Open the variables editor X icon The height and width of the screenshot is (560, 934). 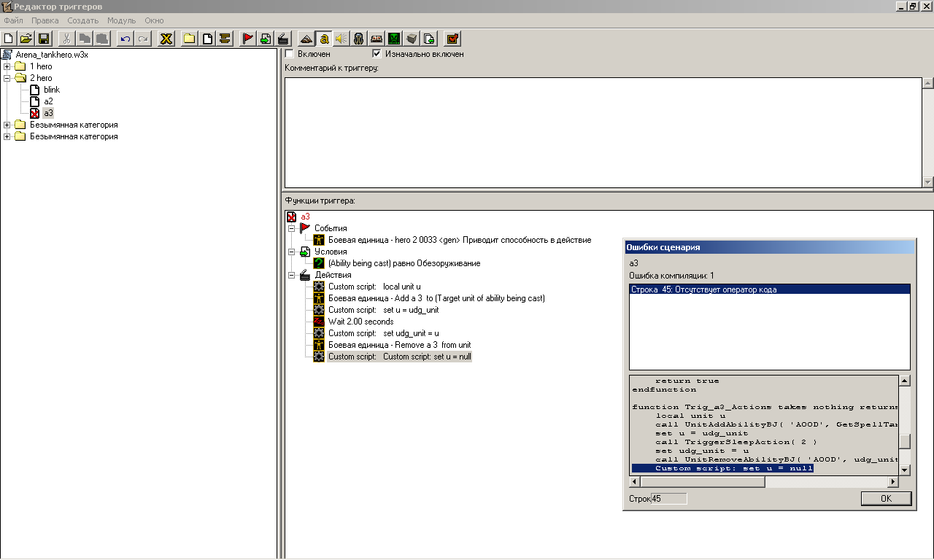[166, 39]
